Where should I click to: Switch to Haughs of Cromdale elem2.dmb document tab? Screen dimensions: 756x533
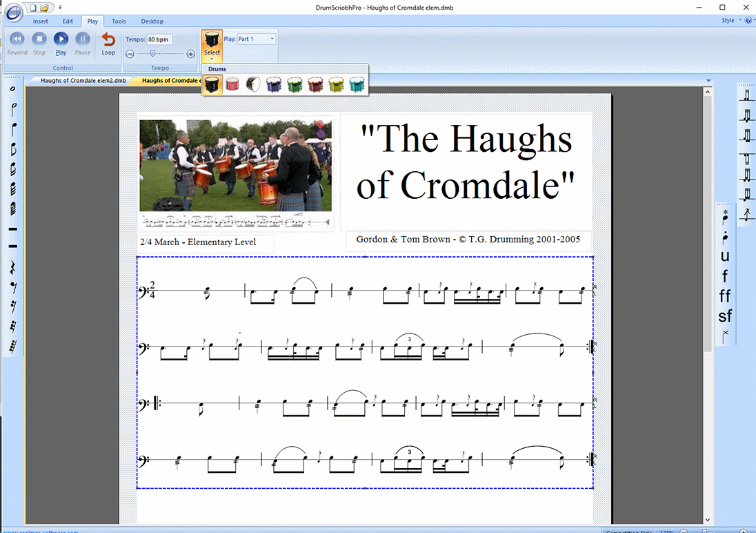(x=83, y=80)
